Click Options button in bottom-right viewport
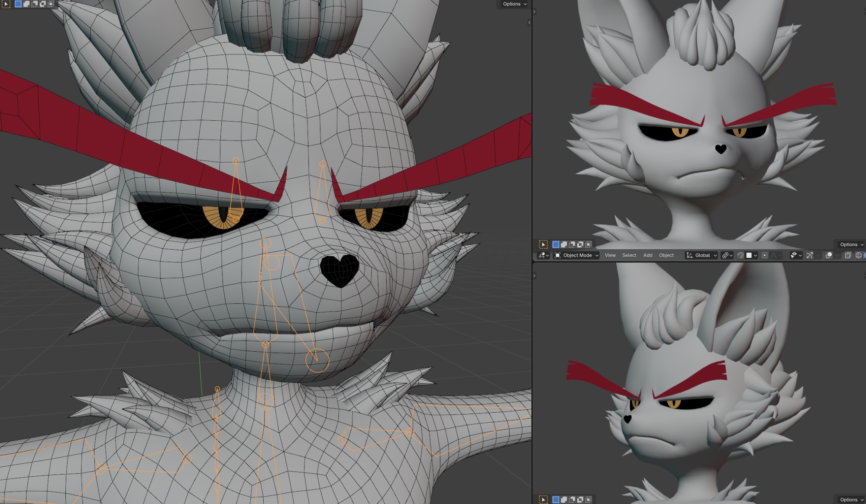The height and width of the screenshot is (504, 866). click(x=851, y=500)
